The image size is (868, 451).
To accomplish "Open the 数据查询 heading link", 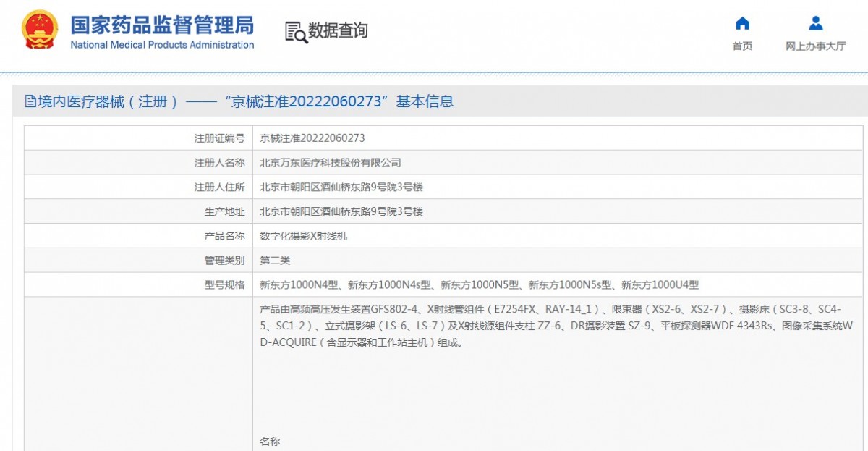I will 338,31.
